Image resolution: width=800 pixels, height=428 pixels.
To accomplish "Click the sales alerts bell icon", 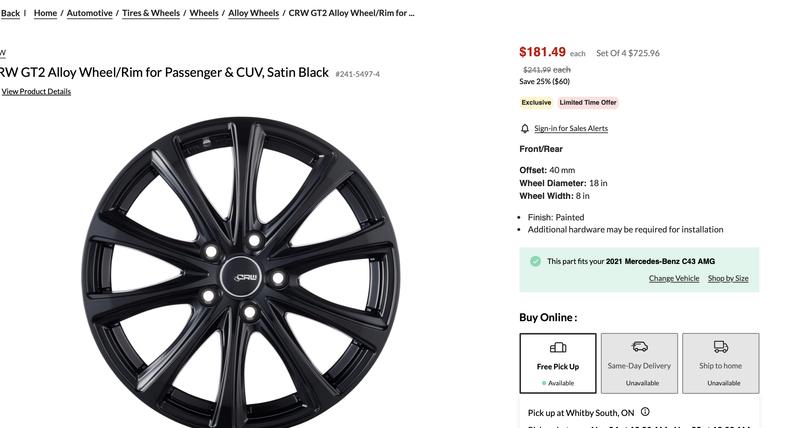I will [x=525, y=129].
